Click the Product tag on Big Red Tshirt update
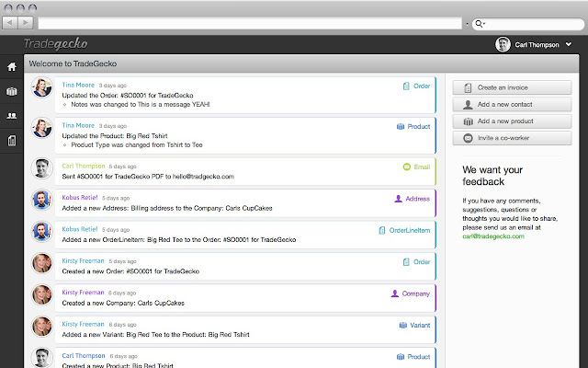Viewport: 588px width, 368px height. [x=413, y=127]
